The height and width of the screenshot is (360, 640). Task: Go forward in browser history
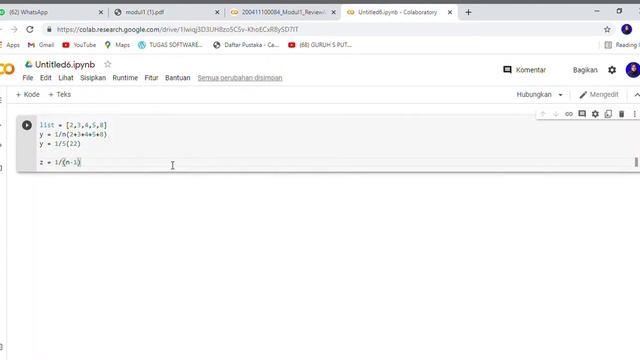coord(14,29)
